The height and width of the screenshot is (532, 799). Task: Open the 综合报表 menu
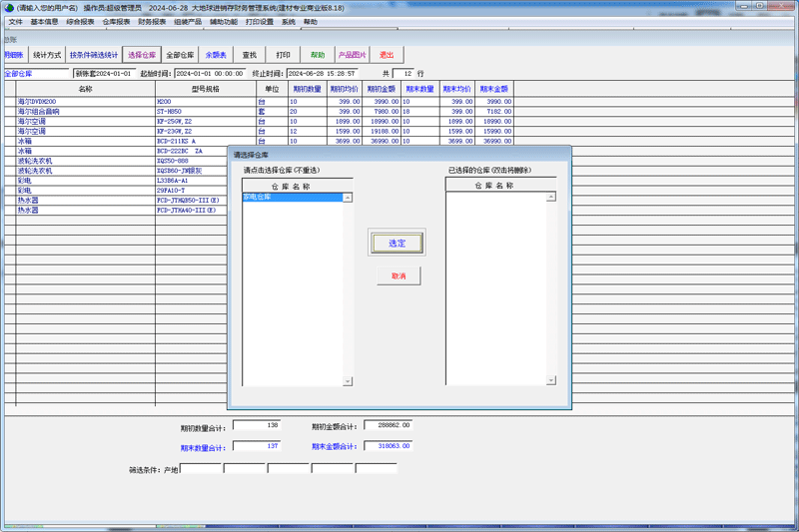click(81, 22)
